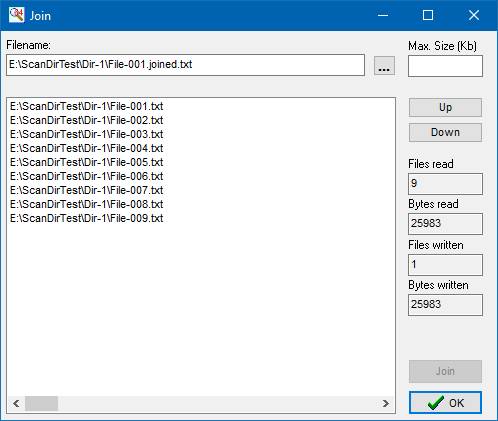Click the Max. Size (Kb) input box

pyautogui.click(x=445, y=66)
